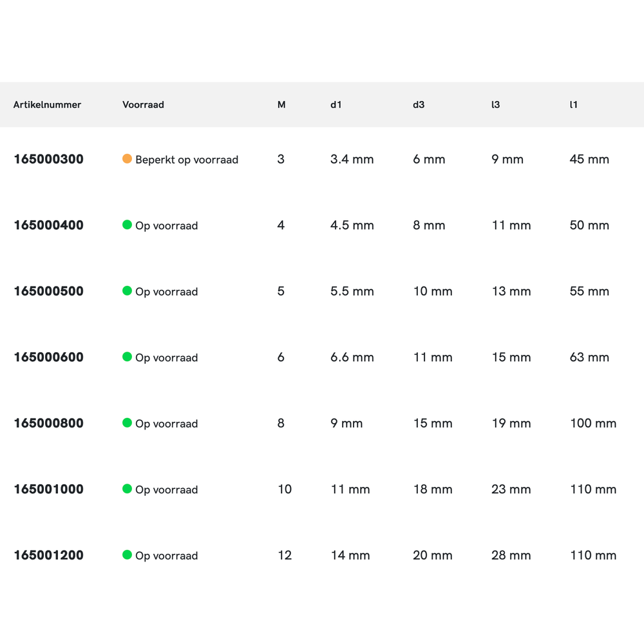Open article number 165000300

(x=48, y=159)
